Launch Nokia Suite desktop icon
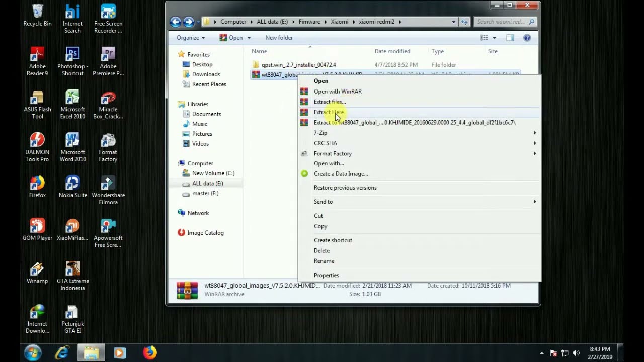 72,187
